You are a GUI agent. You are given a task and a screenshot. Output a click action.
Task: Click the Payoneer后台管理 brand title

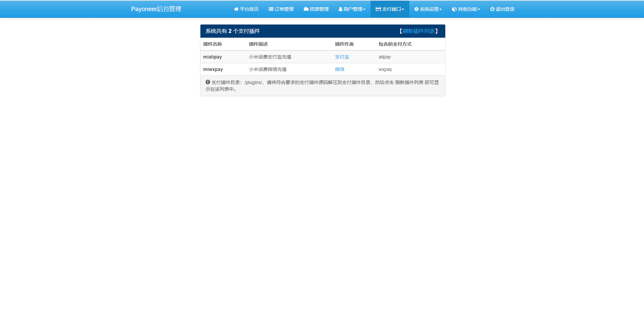pos(156,9)
